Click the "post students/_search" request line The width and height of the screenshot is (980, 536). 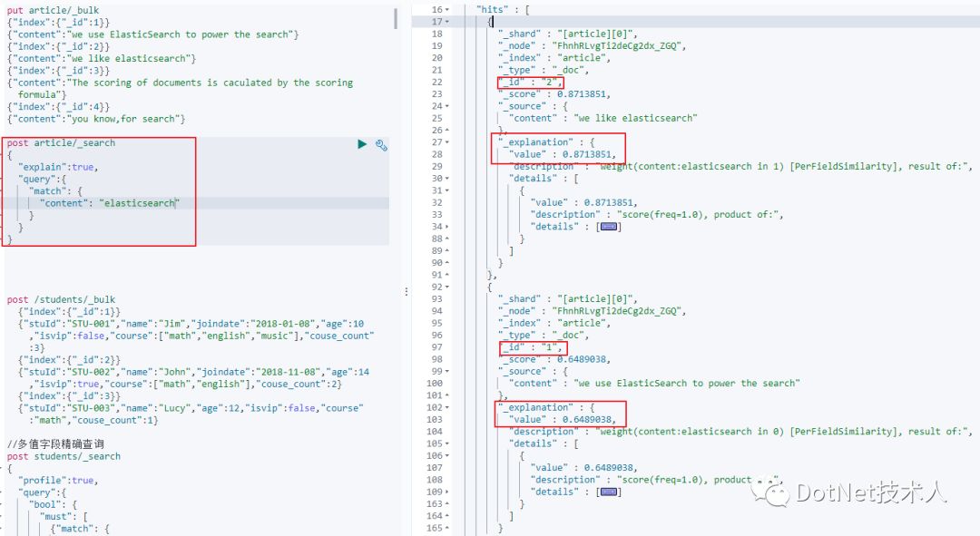64,457
